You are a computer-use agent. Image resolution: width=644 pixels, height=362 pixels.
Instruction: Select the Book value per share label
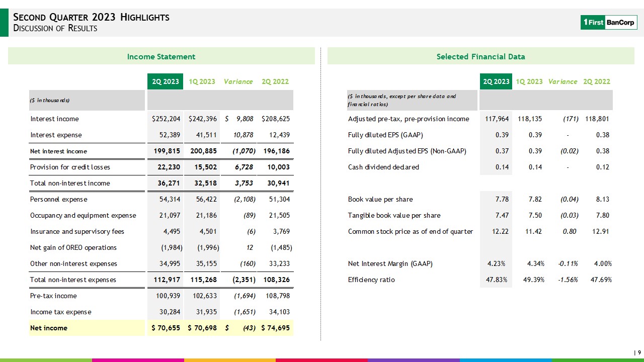(x=380, y=199)
